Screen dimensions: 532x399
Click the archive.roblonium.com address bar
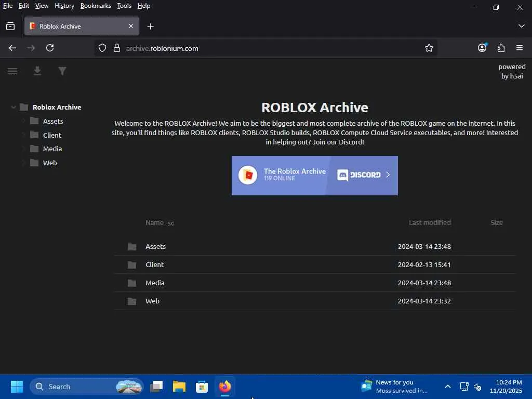(264, 48)
